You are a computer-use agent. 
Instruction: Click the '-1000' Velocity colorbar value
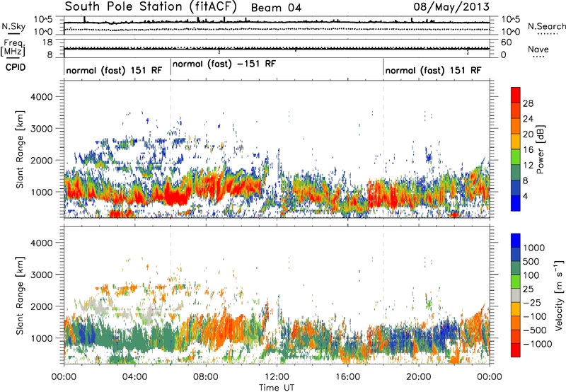(x=538, y=344)
